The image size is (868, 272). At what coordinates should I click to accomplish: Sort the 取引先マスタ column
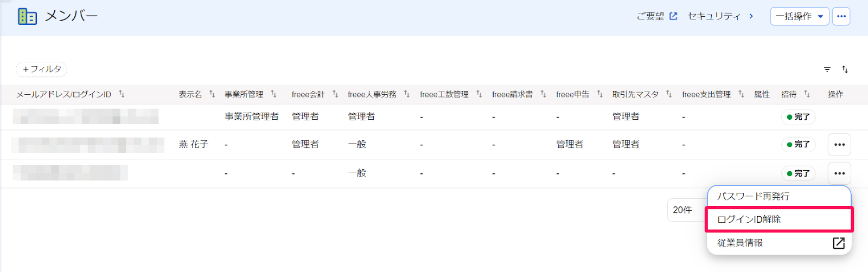(669, 94)
